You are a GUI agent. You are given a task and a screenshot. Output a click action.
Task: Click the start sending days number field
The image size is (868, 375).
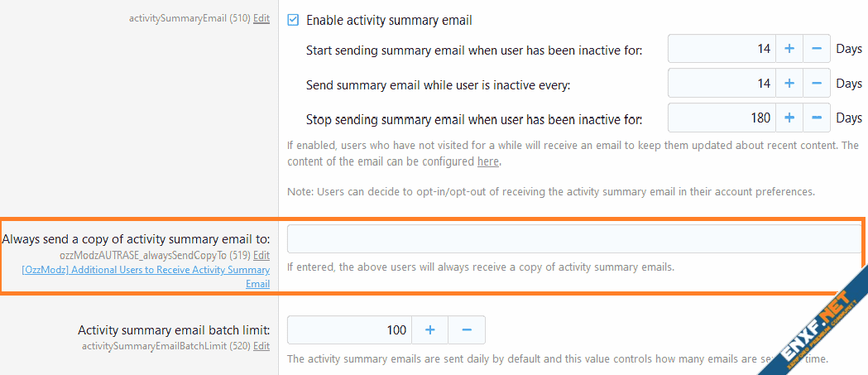click(x=722, y=49)
